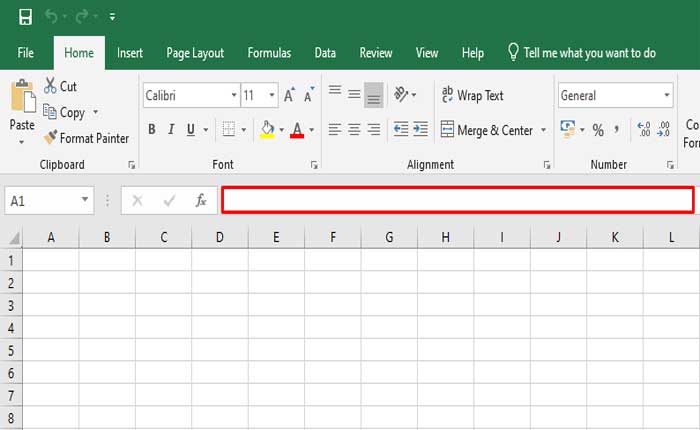
Task: Open the Name Box dropdown arrow
Action: pyautogui.click(x=85, y=200)
